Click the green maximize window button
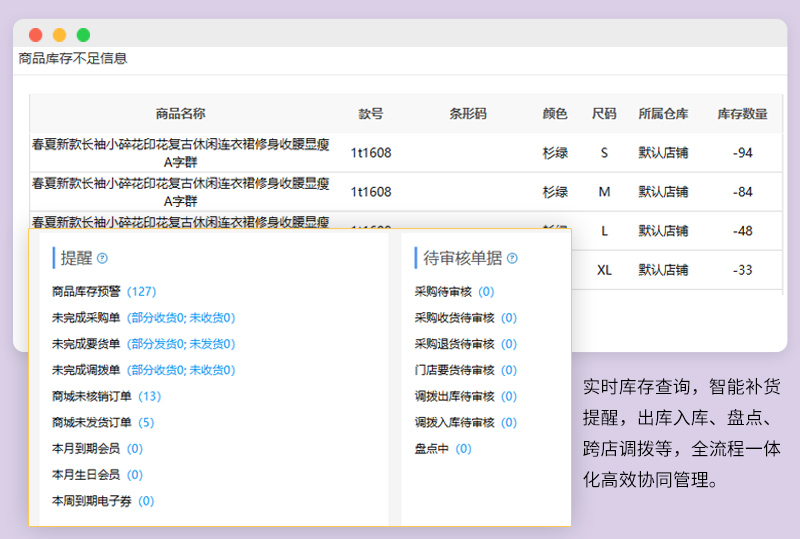The image size is (800, 539). point(83,35)
